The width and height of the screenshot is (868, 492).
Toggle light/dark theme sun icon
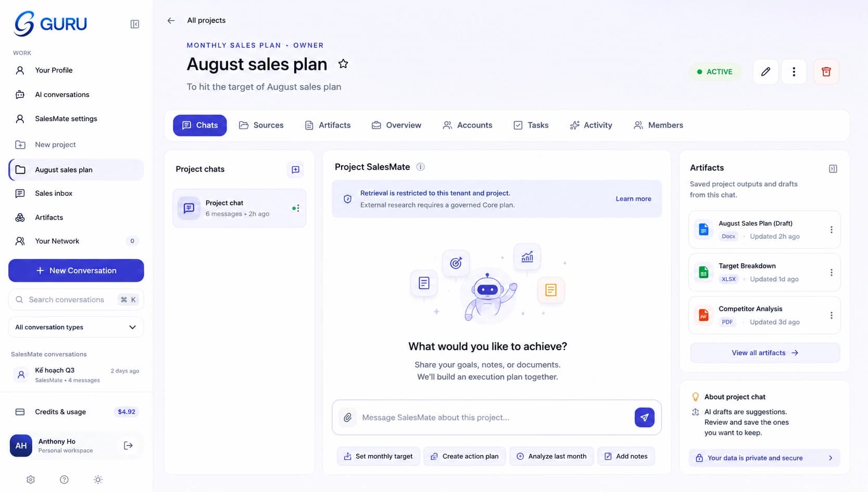(x=98, y=479)
